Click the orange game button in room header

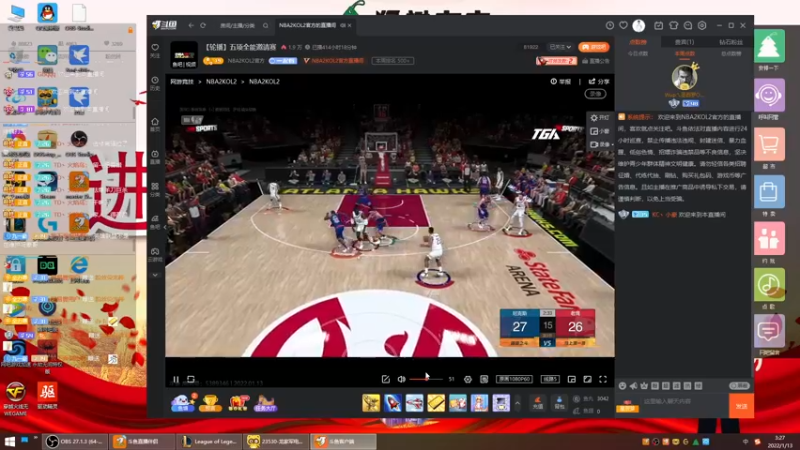point(594,47)
